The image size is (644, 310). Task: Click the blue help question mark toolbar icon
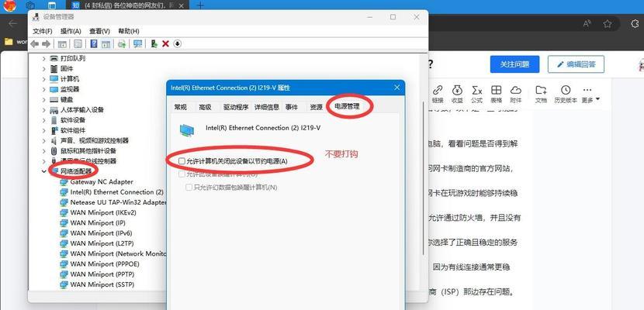(94, 43)
